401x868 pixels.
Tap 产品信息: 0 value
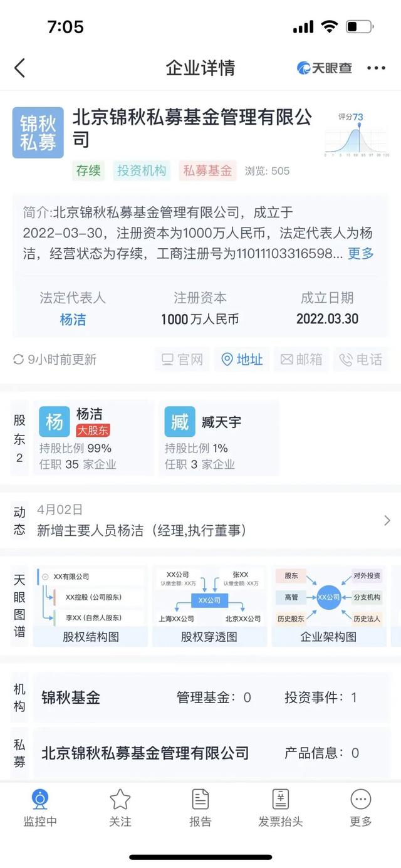[x=322, y=753]
